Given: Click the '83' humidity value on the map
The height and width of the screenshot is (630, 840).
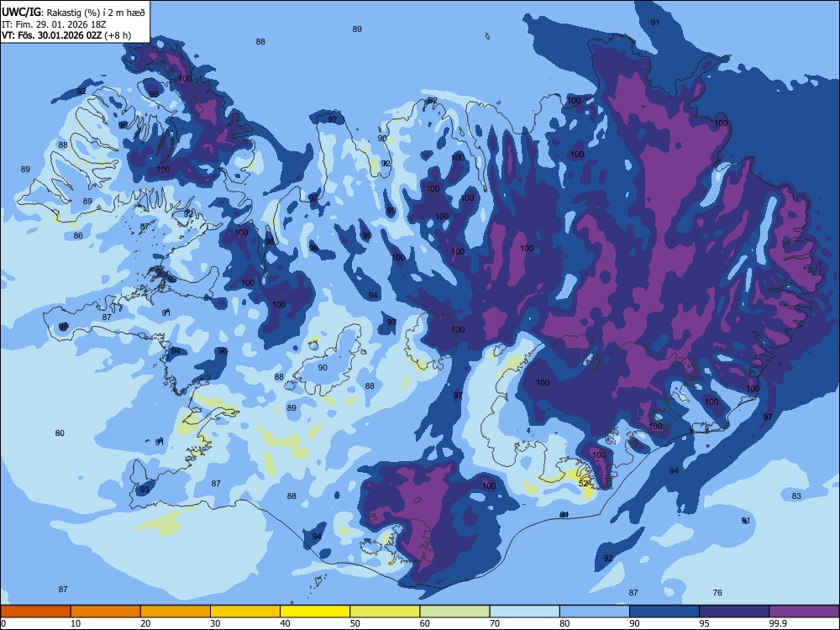Looking at the screenshot, I should (796, 496).
